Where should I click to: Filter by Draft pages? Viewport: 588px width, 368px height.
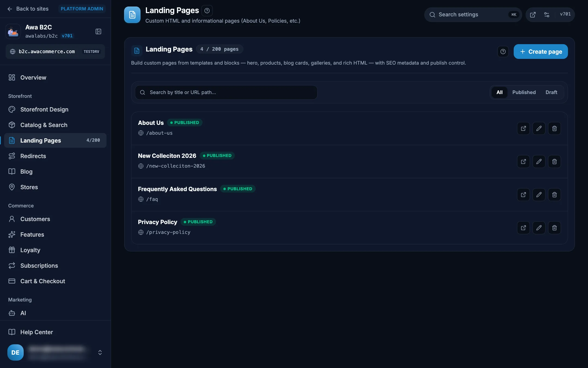[x=551, y=92]
